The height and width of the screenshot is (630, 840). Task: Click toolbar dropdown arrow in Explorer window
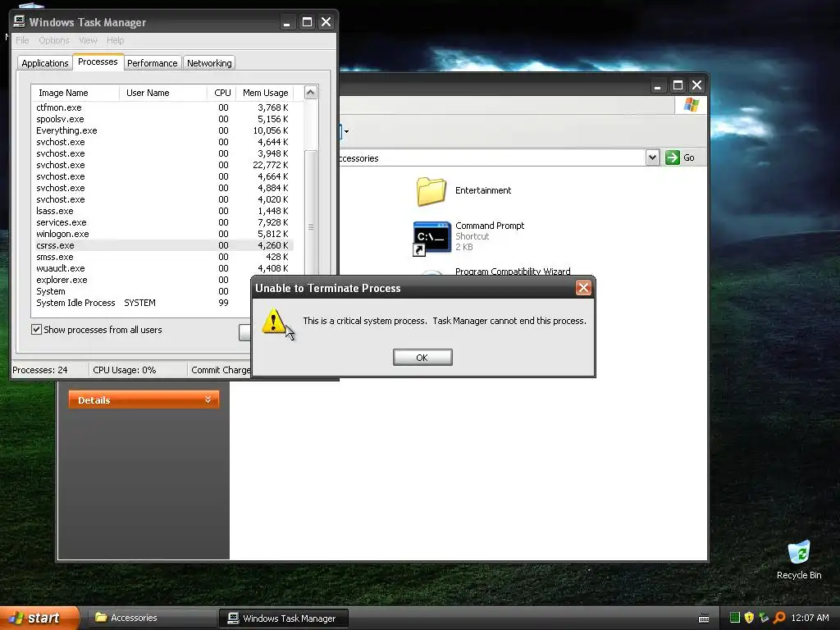(x=347, y=131)
